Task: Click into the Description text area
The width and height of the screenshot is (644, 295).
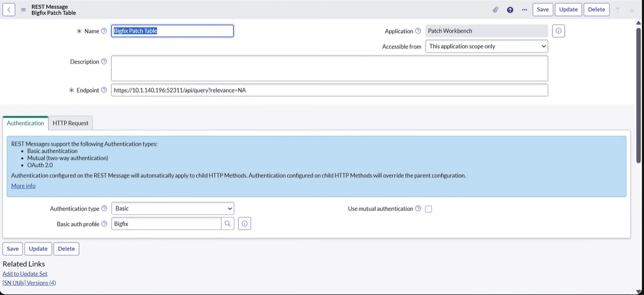Action: pyautogui.click(x=329, y=68)
